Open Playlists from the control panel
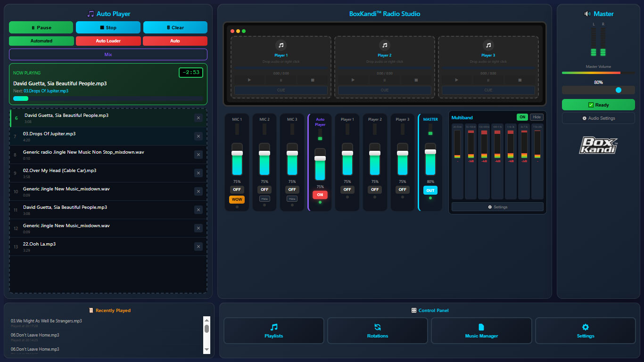 coord(274,331)
